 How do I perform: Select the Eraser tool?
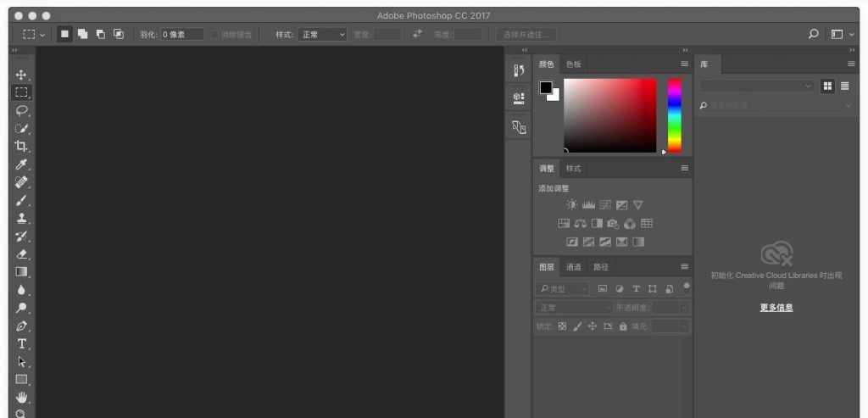coord(21,254)
